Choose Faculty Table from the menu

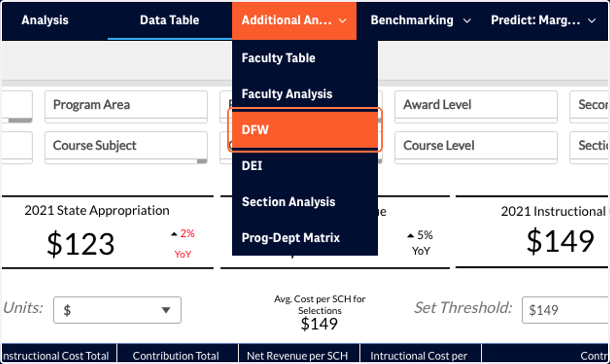305,58
